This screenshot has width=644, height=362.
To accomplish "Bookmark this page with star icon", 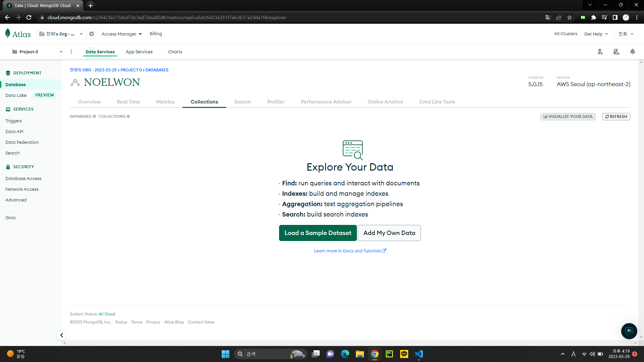I will (x=570, y=17).
